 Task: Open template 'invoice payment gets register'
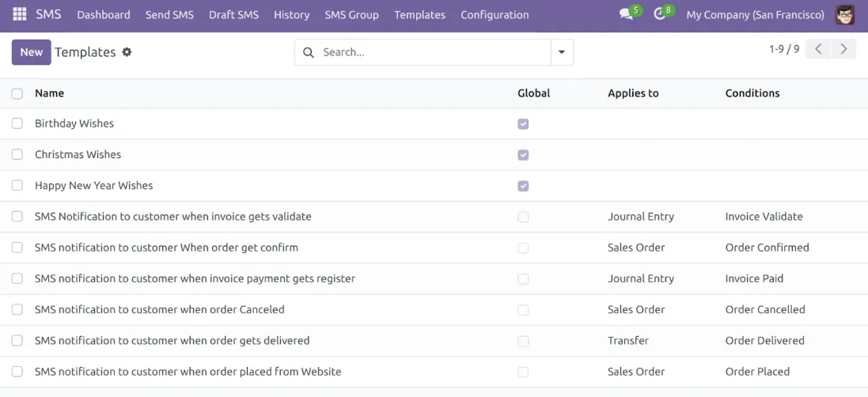click(195, 278)
